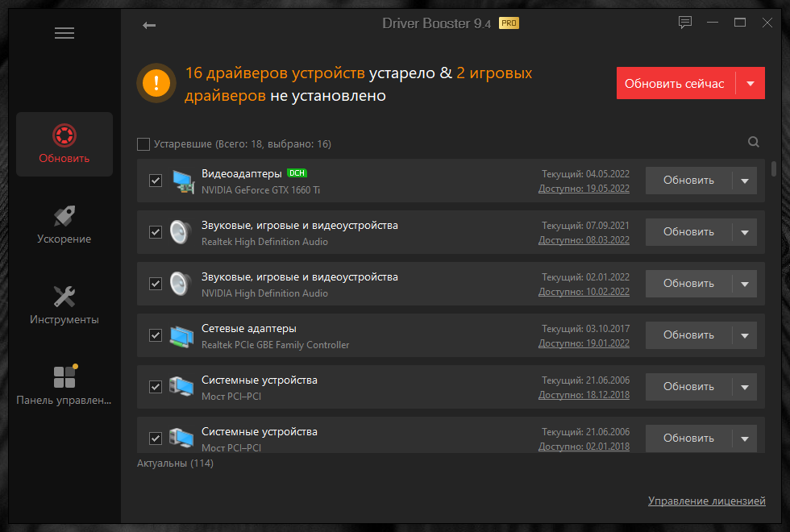Click device icon of Мост PCI–PCI dated 18.12.2018
Image resolution: width=790 pixels, height=532 pixels.
pos(181,387)
